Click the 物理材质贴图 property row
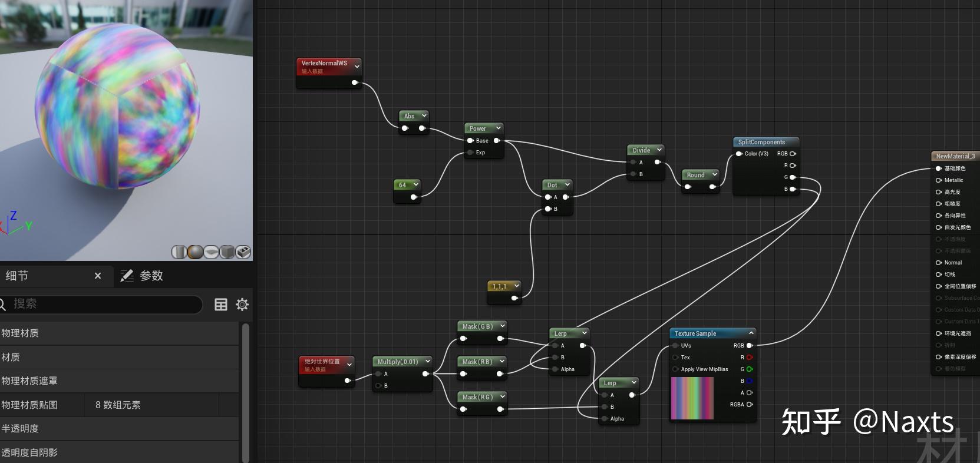Viewport: 980px width, 463px height. coord(119,405)
